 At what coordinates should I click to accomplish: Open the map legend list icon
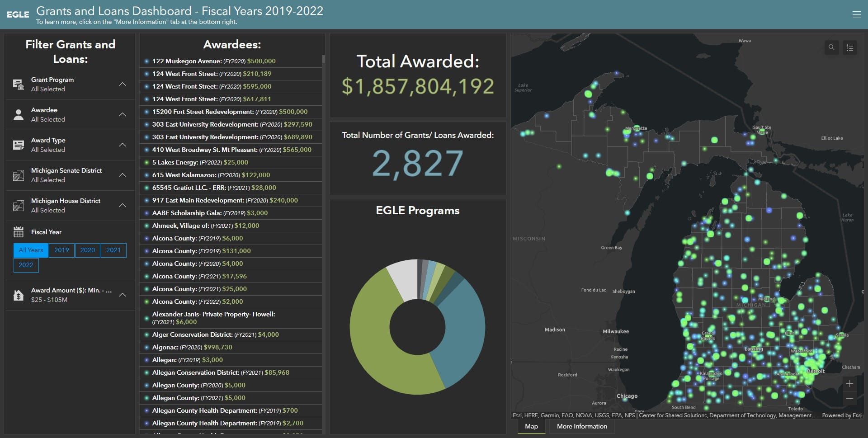click(850, 47)
